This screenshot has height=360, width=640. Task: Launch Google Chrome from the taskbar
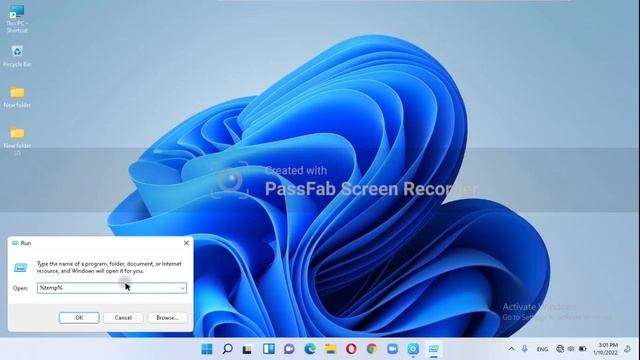coord(371,349)
